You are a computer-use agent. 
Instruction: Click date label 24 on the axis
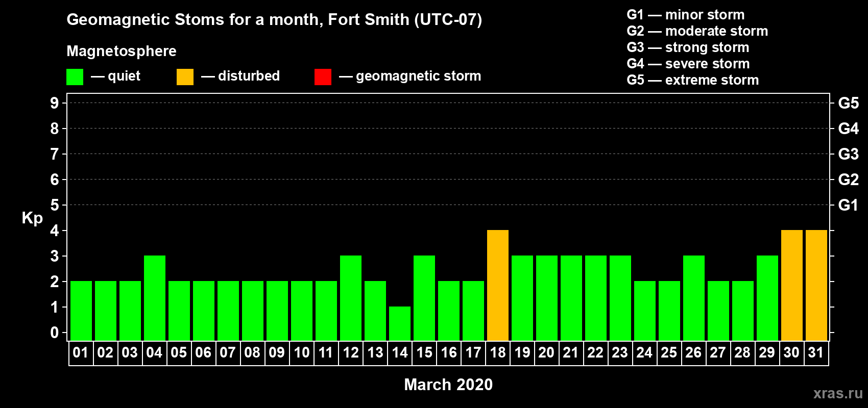point(644,353)
